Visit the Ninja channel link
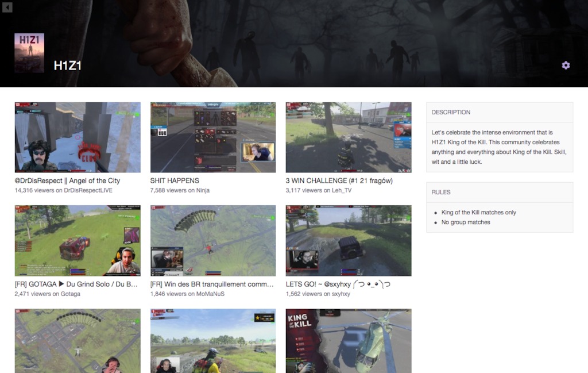The width and height of the screenshot is (588, 373). pyautogui.click(x=203, y=190)
